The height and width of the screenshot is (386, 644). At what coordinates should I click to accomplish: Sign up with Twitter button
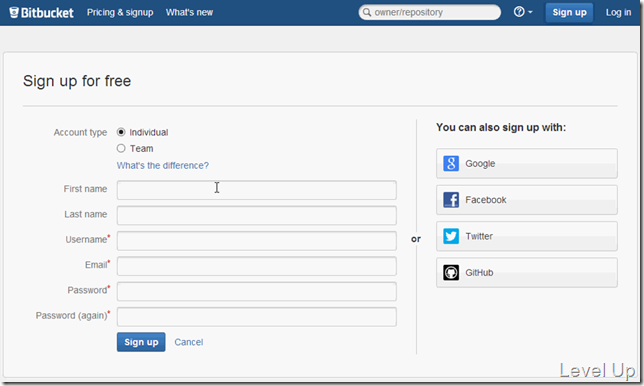click(x=527, y=236)
